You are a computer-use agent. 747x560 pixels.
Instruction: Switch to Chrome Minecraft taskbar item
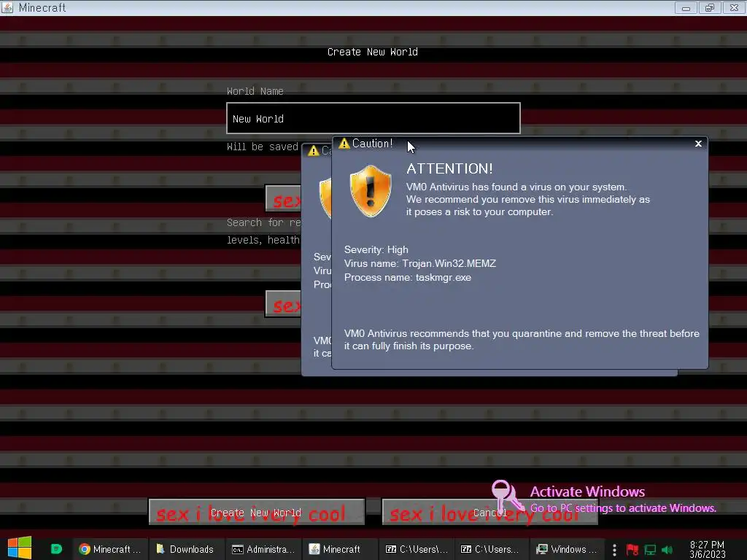(x=110, y=549)
